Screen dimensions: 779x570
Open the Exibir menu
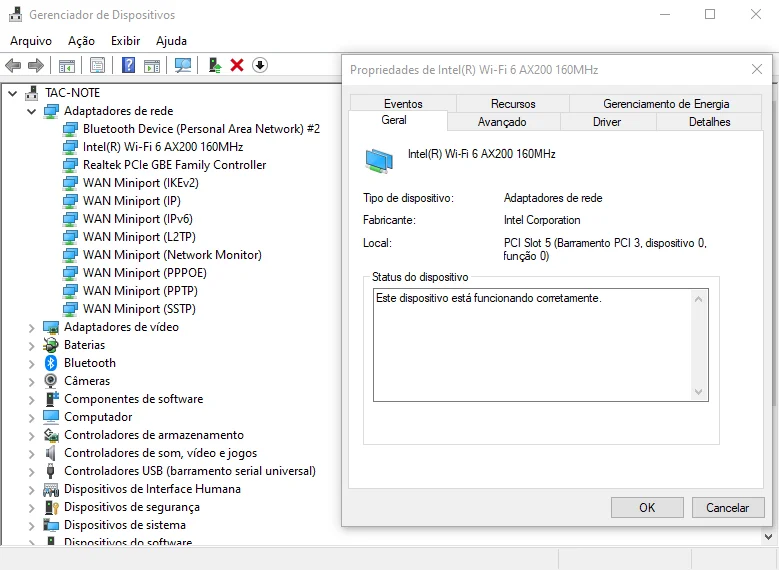click(x=125, y=41)
